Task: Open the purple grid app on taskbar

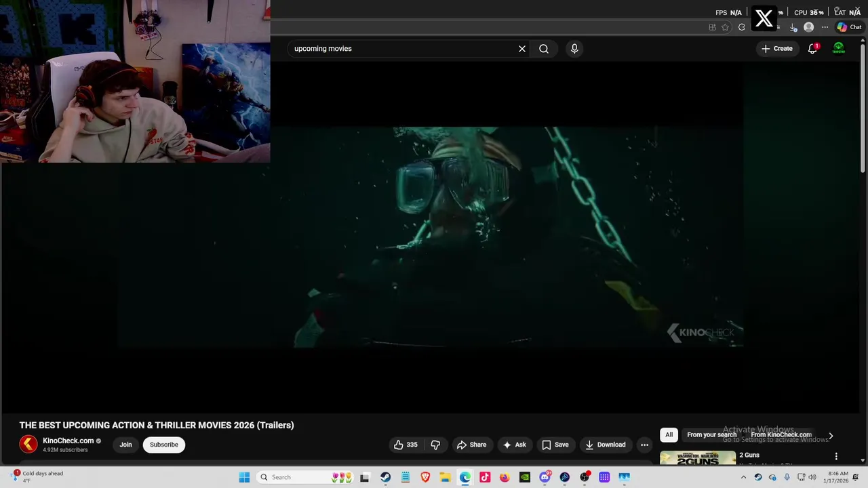Action: (604, 477)
